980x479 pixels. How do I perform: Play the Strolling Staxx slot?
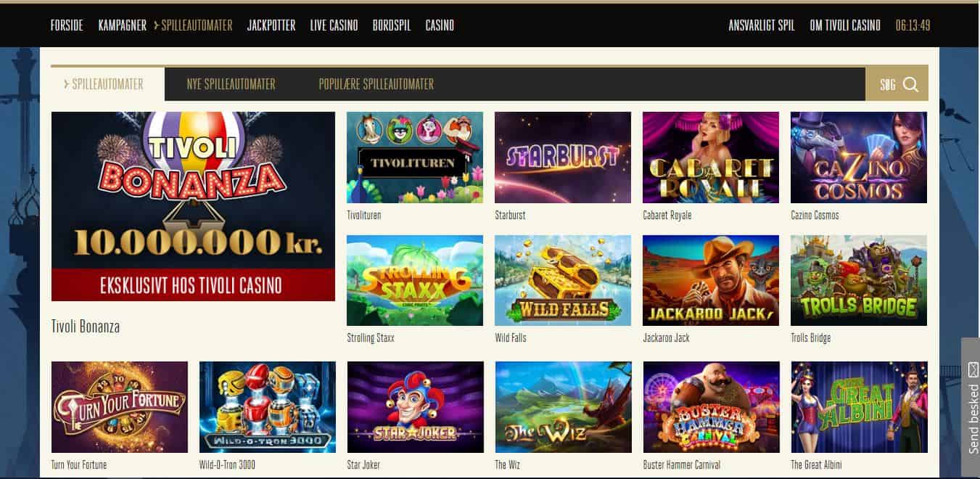tap(415, 280)
